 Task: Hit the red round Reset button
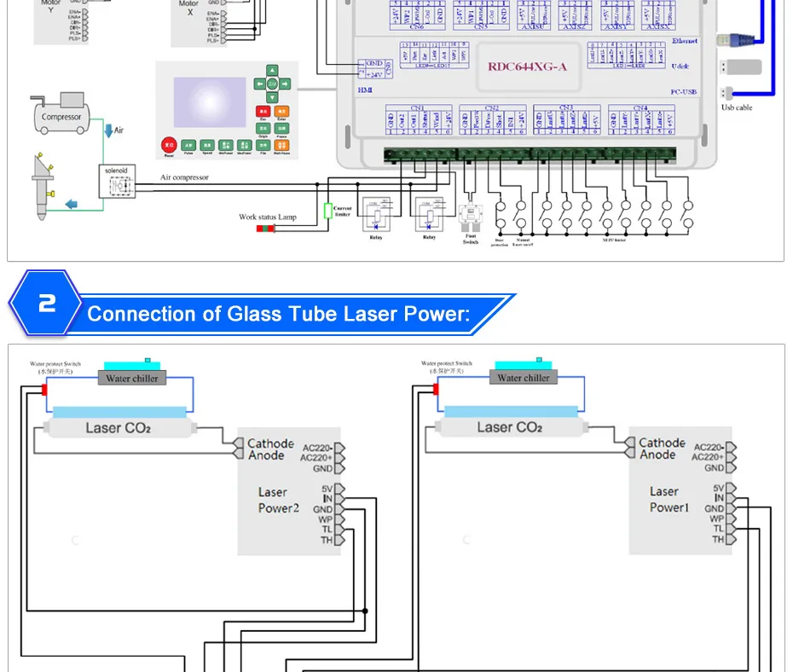169,145
